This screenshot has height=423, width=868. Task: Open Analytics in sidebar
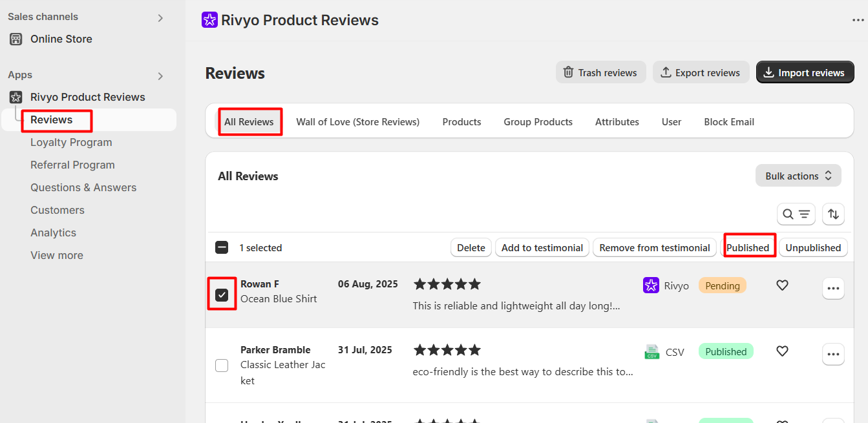click(53, 232)
